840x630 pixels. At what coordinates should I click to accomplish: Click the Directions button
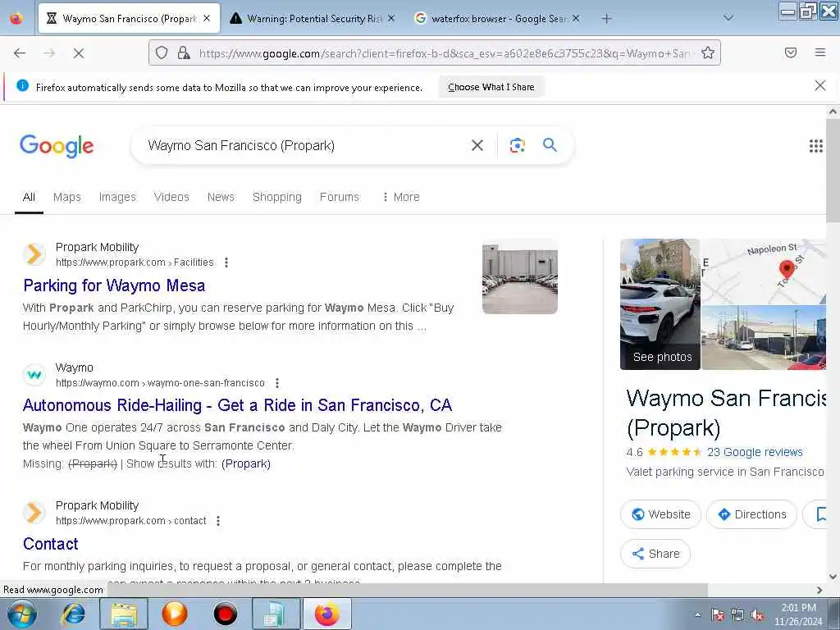[751, 514]
